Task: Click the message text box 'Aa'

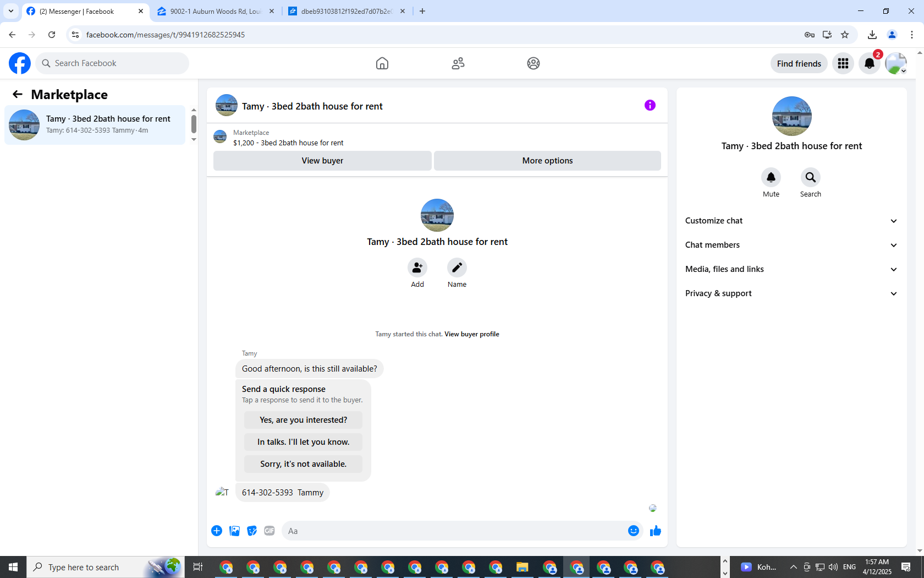Action: [x=454, y=531]
